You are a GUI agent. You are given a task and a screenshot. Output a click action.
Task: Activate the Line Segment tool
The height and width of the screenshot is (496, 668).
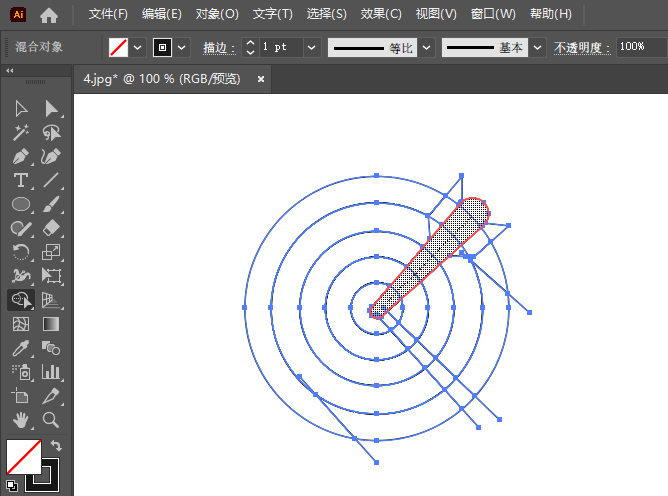(51, 180)
